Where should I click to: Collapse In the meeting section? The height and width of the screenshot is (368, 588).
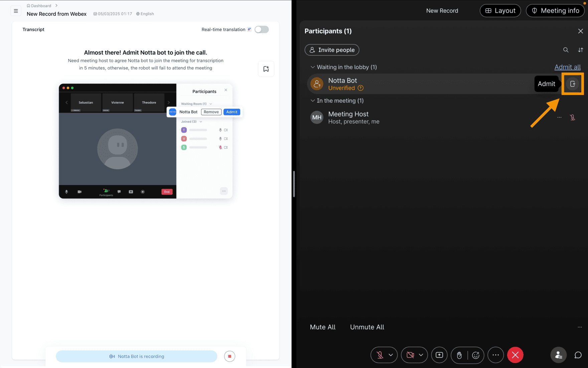coord(313,101)
